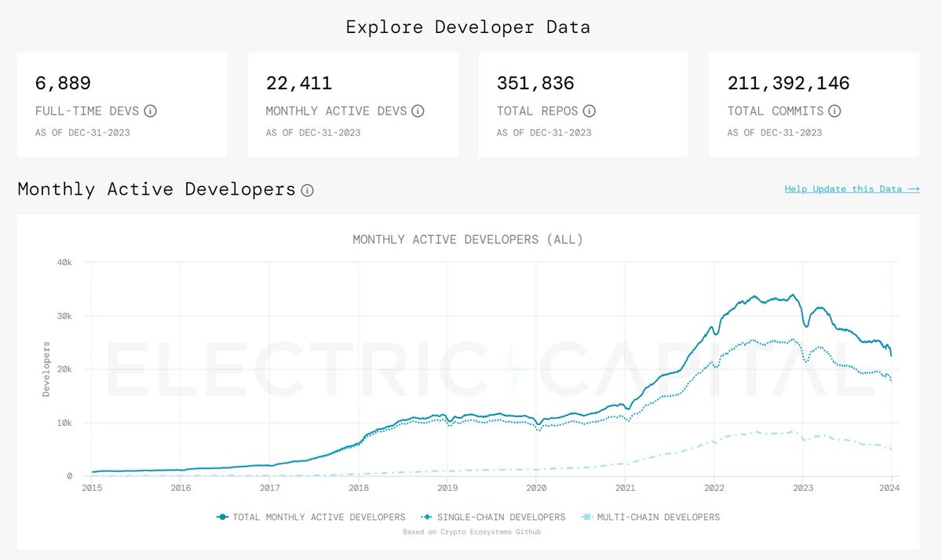The image size is (942, 560).
Task: Click the Monthly Active Developers section heading
Action: 156,190
